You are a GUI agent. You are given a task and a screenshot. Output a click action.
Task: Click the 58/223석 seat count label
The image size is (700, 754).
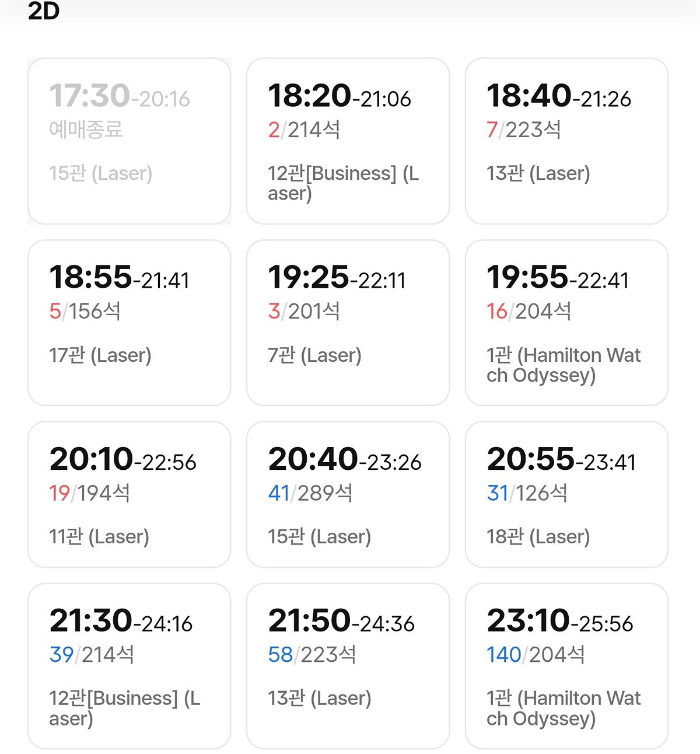[x=311, y=655]
